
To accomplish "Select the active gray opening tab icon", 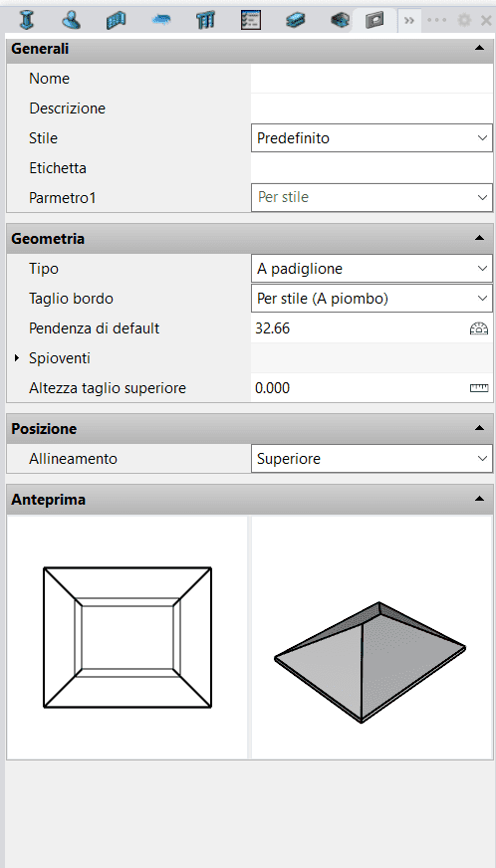I will coord(375,21).
